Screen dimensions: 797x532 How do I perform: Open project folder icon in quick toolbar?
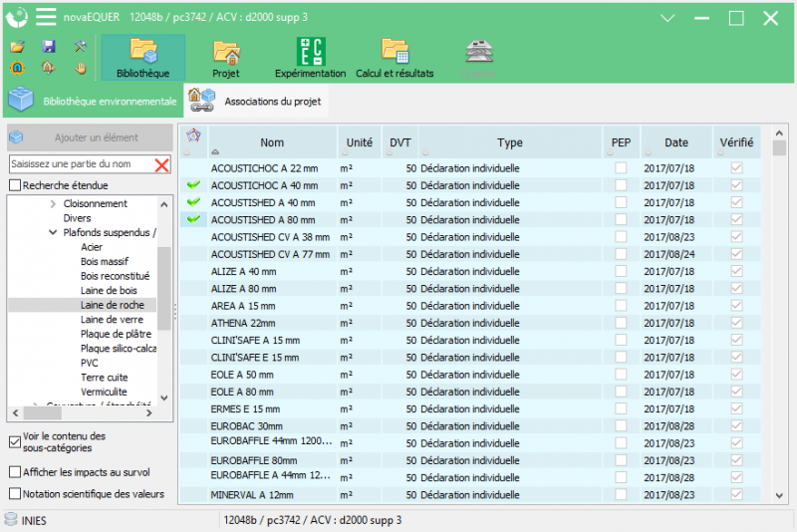(17, 47)
